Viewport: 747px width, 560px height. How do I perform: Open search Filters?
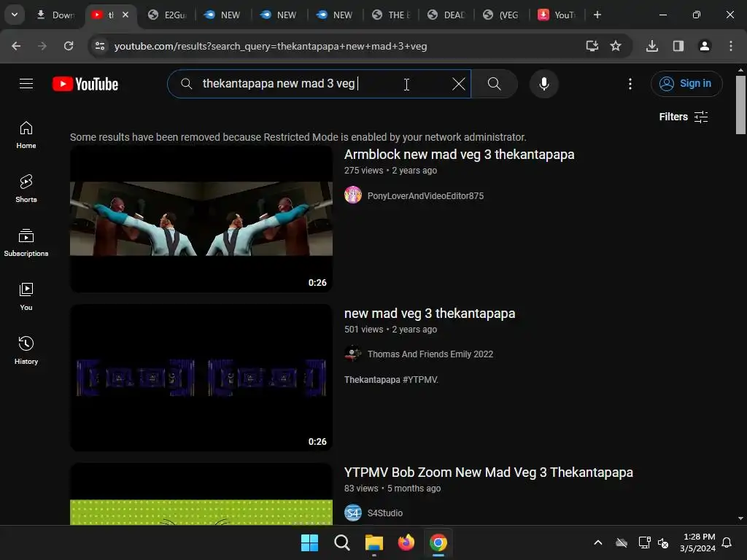[x=683, y=117]
